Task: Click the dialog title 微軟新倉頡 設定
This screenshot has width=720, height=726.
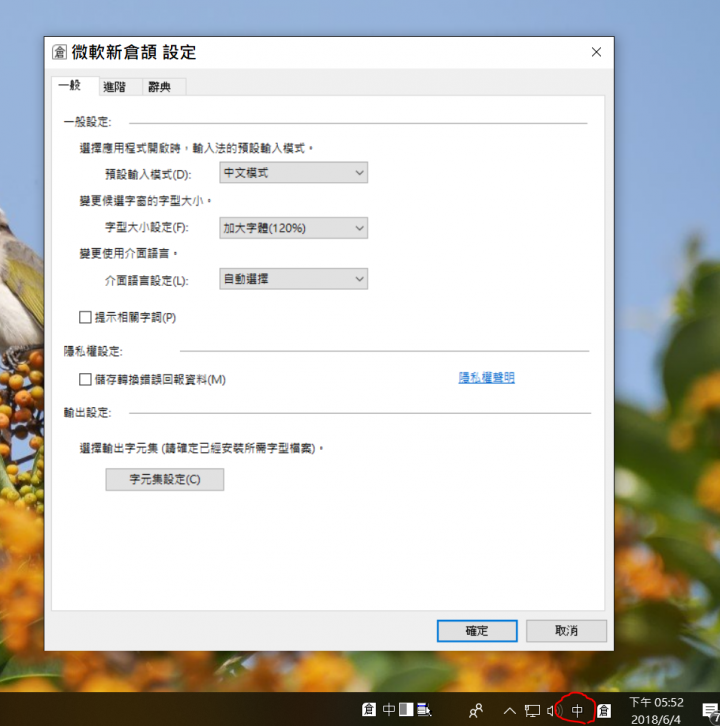Action: [x=134, y=52]
